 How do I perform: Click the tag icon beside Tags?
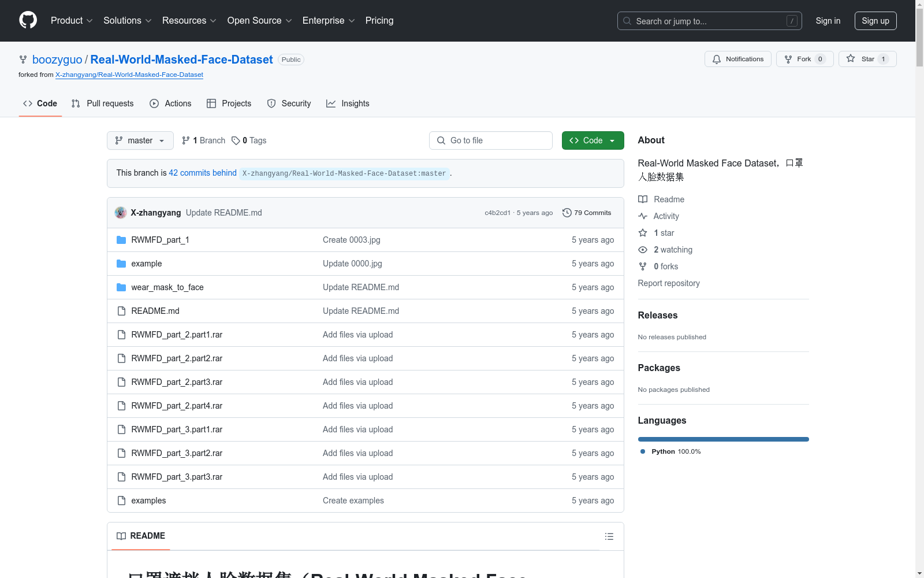click(x=236, y=140)
